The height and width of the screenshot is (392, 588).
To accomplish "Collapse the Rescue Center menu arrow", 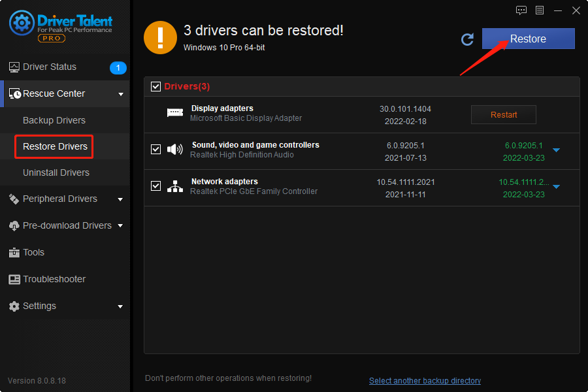I will [121, 94].
